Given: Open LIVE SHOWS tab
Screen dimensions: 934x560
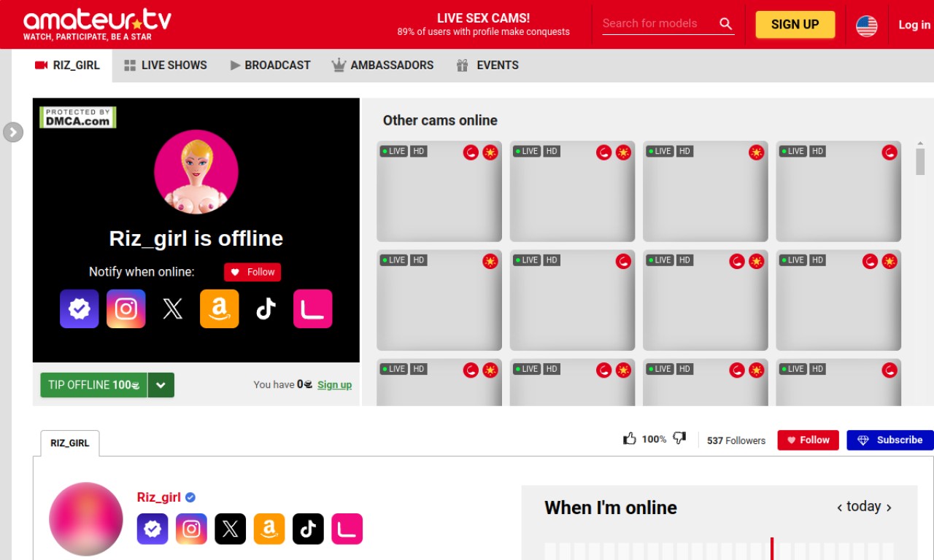Looking at the screenshot, I should (166, 65).
